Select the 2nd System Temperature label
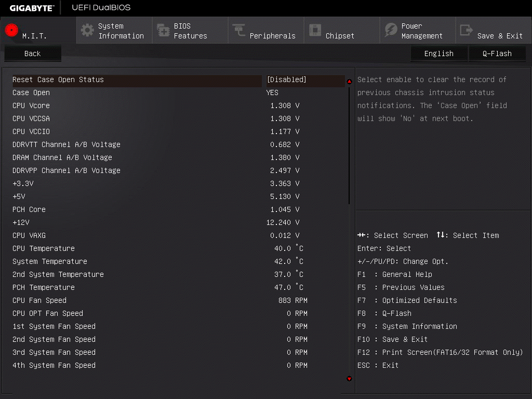Viewport: 532px width, 399px height. tap(58, 274)
